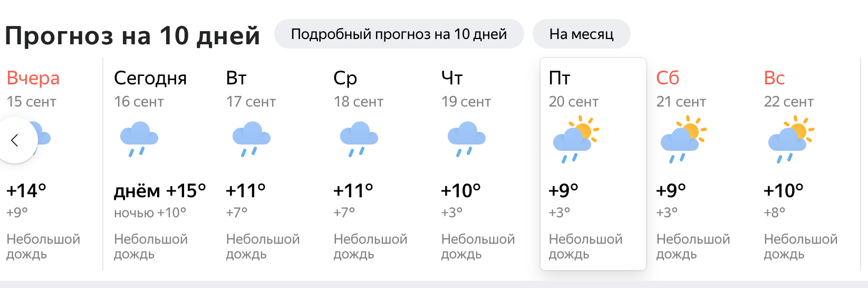Click the rain cloud icon for Сегодня
The image size is (868, 288).
[139, 139]
